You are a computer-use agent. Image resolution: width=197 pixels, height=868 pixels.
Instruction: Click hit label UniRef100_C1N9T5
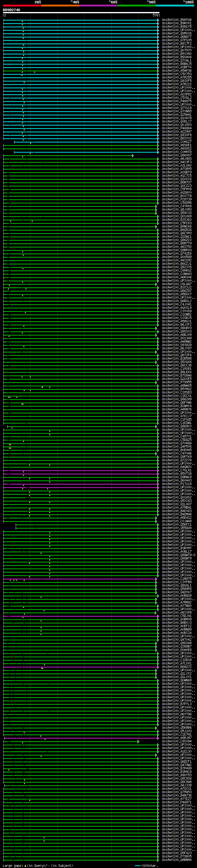click(177, 579)
